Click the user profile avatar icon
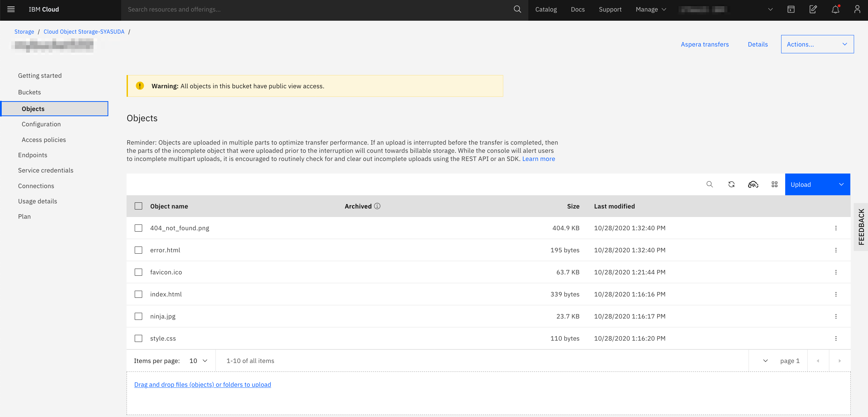868x417 pixels. [857, 10]
